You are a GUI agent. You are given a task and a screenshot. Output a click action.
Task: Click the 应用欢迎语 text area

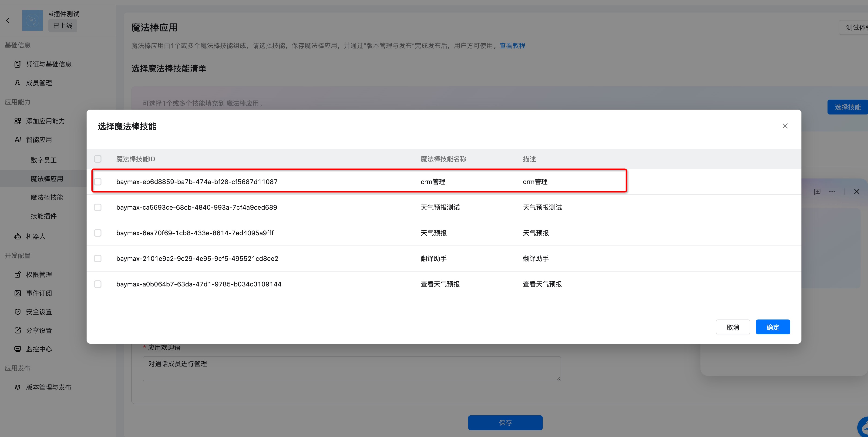pos(352,369)
